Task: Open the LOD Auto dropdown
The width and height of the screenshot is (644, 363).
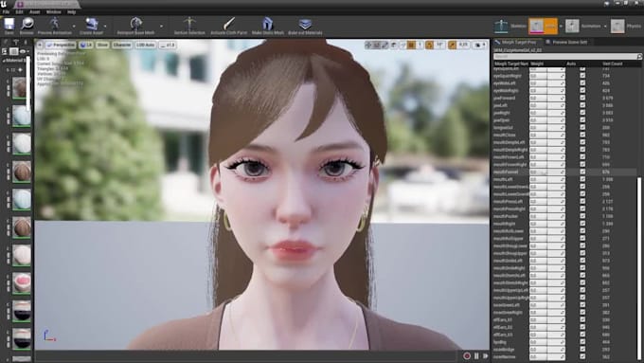Action: (x=146, y=45)
